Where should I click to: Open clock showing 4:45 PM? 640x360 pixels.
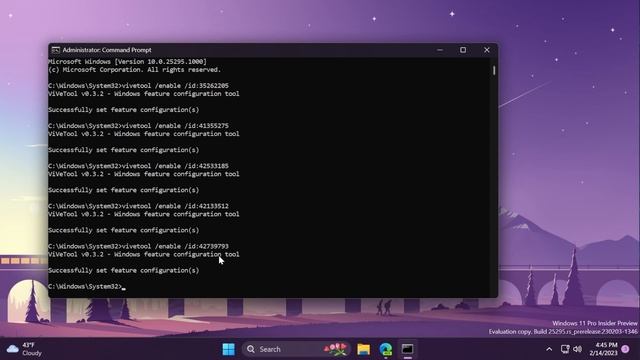(603, 349)
